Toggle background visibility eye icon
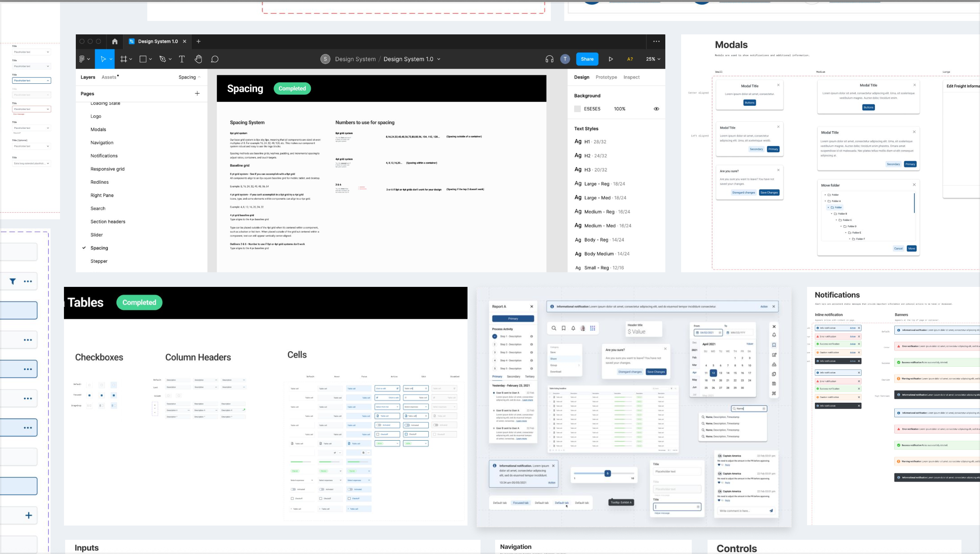The height and width of the screenshot is (554, 980). [x=656, y=109]
